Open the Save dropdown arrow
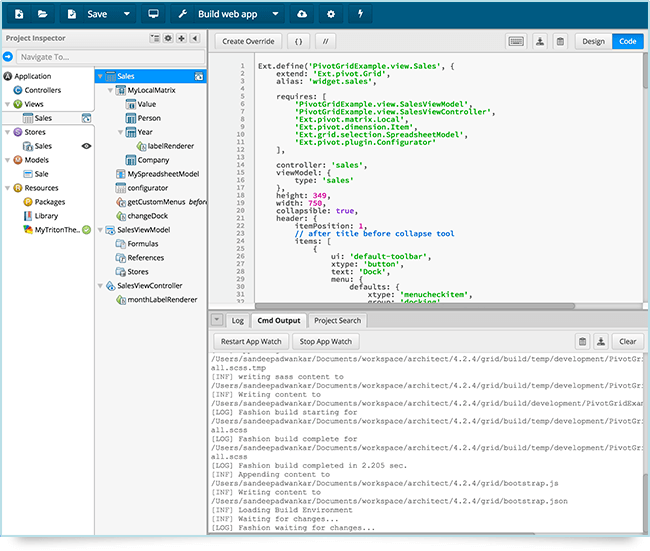The width and height of the screenshot is (650, 551). [126, 14]
